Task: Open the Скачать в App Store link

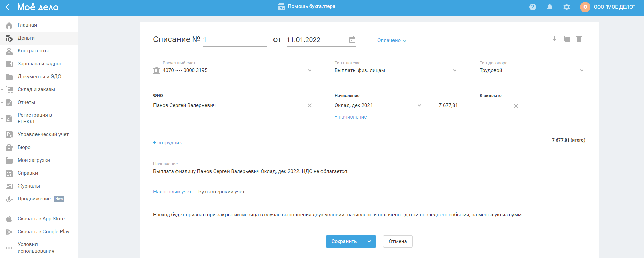Action: pyautogui.click(x=41, y=219)
